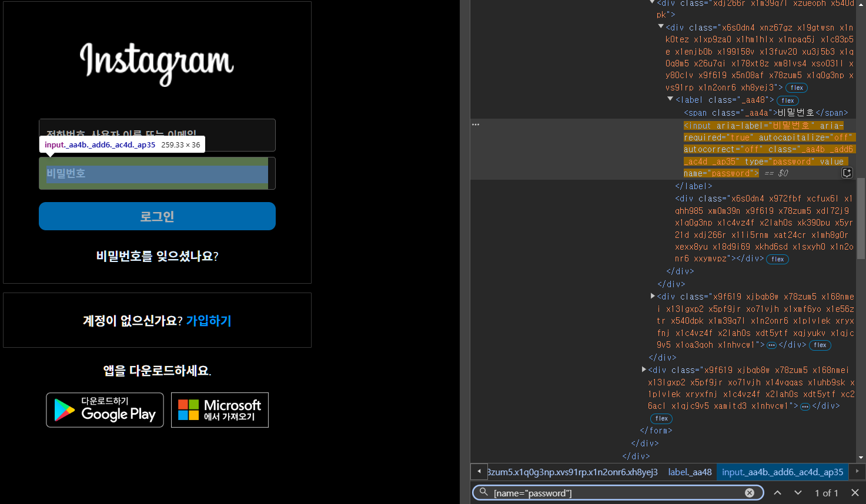Click the scroll-down arrow of Elements panel

[861, 457]
